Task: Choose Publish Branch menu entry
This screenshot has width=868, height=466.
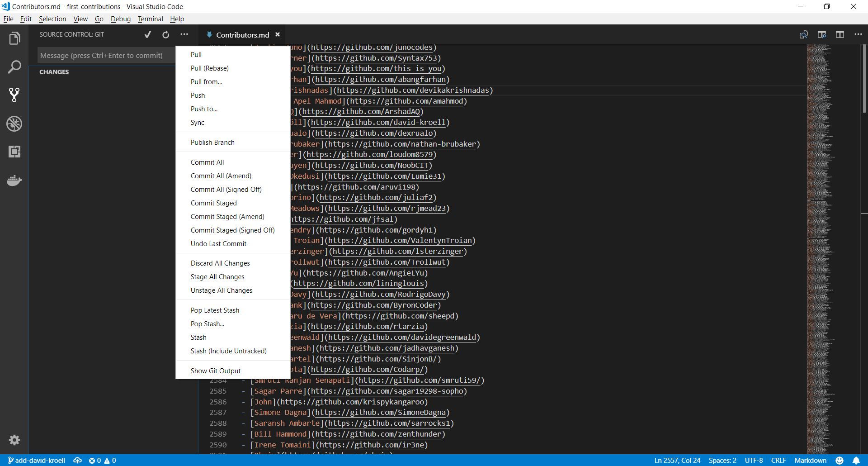Action: coord(233,143)
